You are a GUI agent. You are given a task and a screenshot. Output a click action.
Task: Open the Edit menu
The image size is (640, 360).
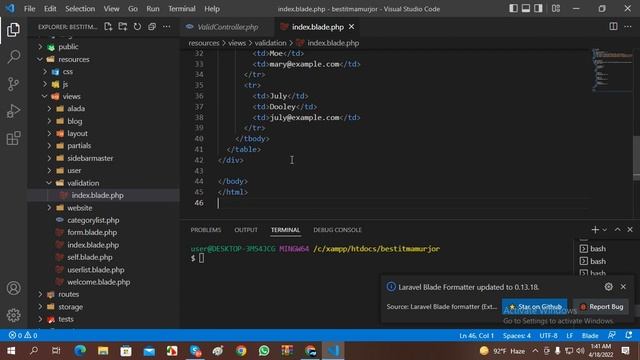tap(50, 9)
